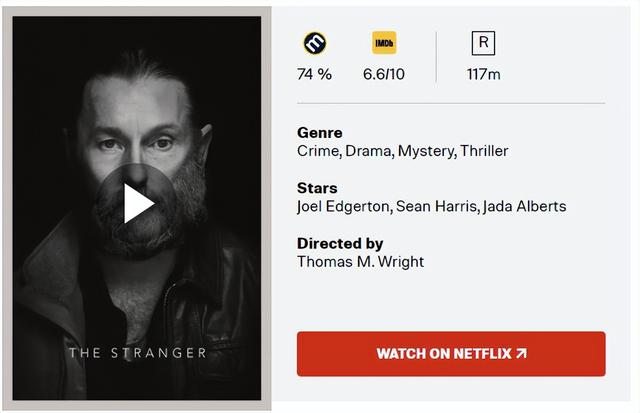Screen dimensions: 640x413
Task: Click Watch on Netflix button
Action: click(x=451, y=354)
